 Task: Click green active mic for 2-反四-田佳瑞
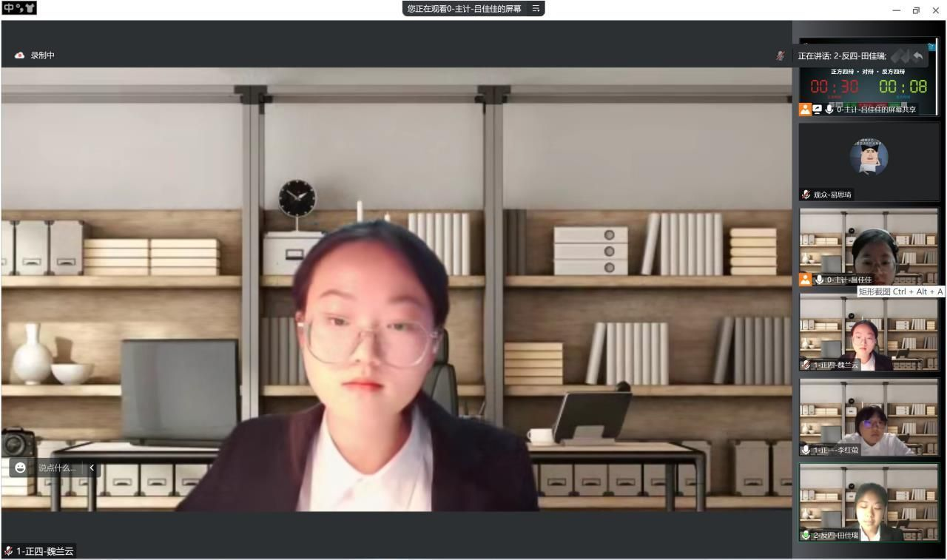click(x=806, y=535)
